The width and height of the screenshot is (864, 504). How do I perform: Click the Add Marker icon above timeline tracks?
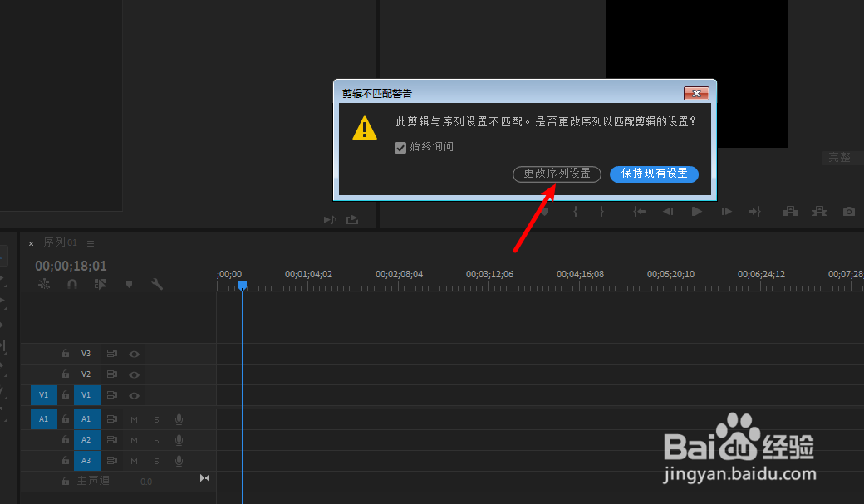tap(128, 284)
